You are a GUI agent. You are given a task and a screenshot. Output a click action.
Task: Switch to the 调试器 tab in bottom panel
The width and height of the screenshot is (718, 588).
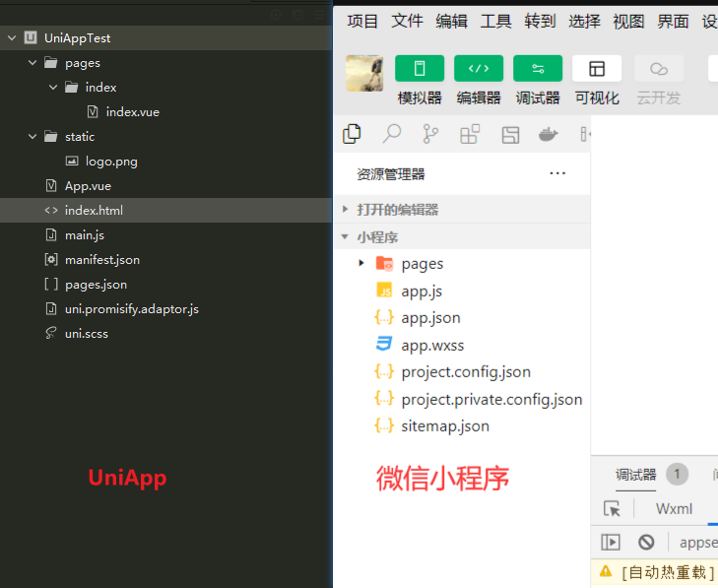click(x=635, y=475)
